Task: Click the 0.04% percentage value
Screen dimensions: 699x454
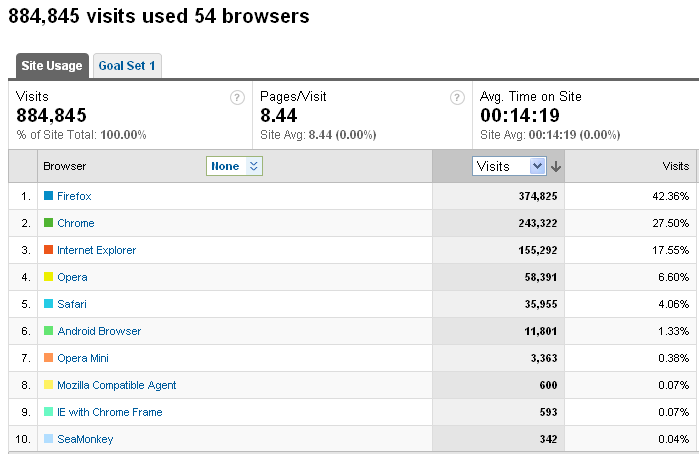Action: coord(674,439)
